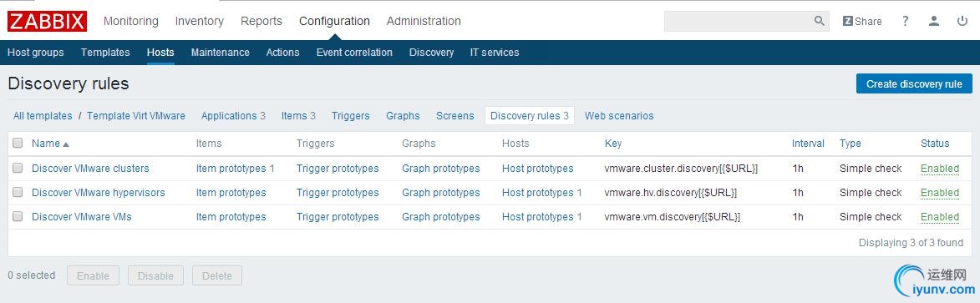The image size is (980, 303).
Task: Switch to Screens tab
Action: 455,115
